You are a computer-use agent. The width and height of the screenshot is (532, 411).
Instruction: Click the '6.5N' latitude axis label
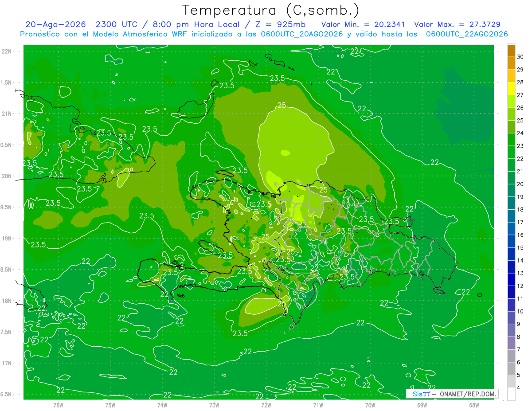tap(6, 394)
